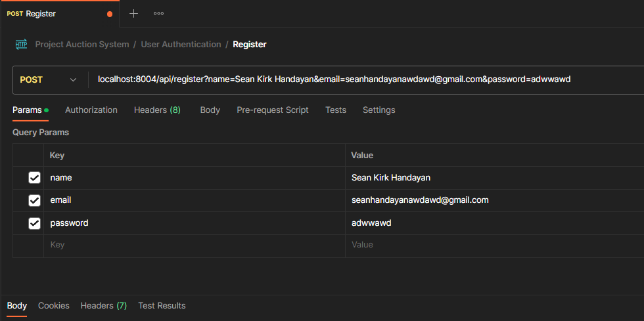Click the unsaved changes dot on Register tab
This screenshot has height=321, width=644.
(109, 14)
